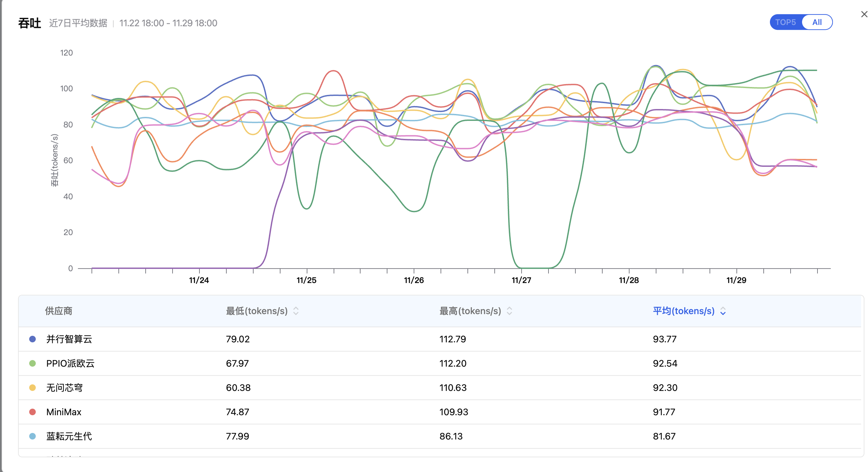Select the MiniMax provider row name
This screenshot has width=868, height=472.
[x=64, y=412]
